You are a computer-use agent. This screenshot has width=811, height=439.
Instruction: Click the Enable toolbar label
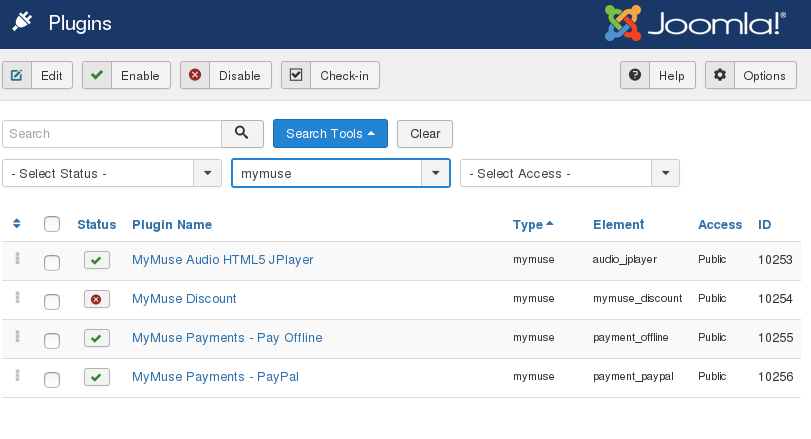(x=140, y=75)
